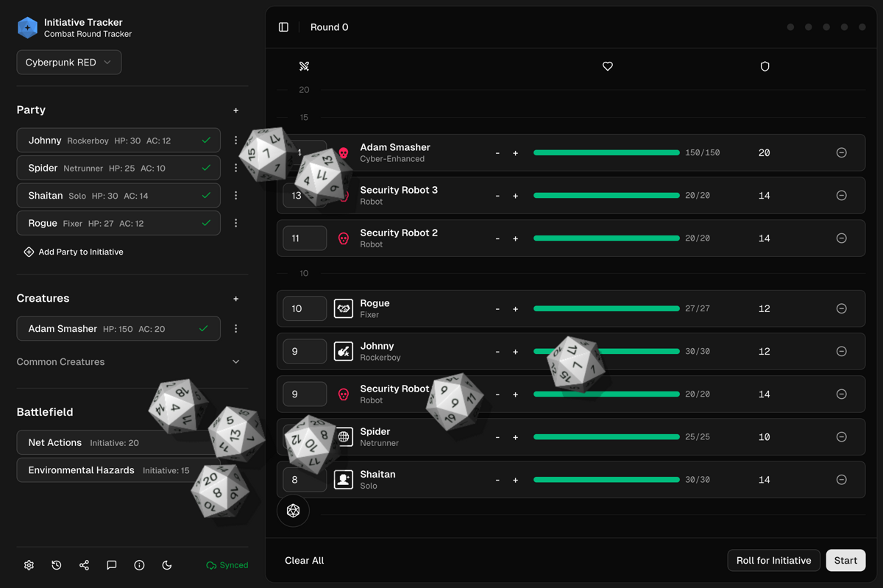883x588 pixels.
Task: Toggle Shaitan party member checkmark
Action: 206,196
